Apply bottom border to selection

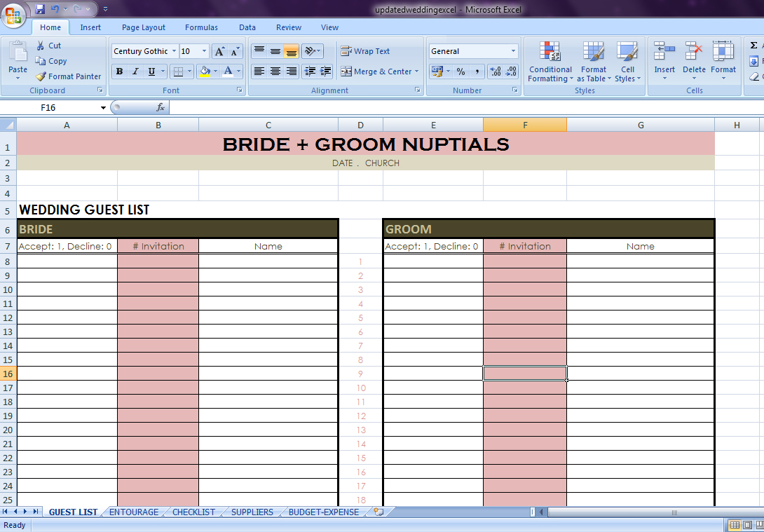178,71
